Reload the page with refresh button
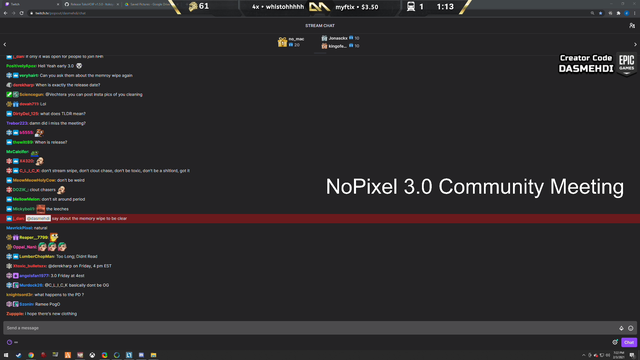The image size is (640, 360). coord(22,13)
